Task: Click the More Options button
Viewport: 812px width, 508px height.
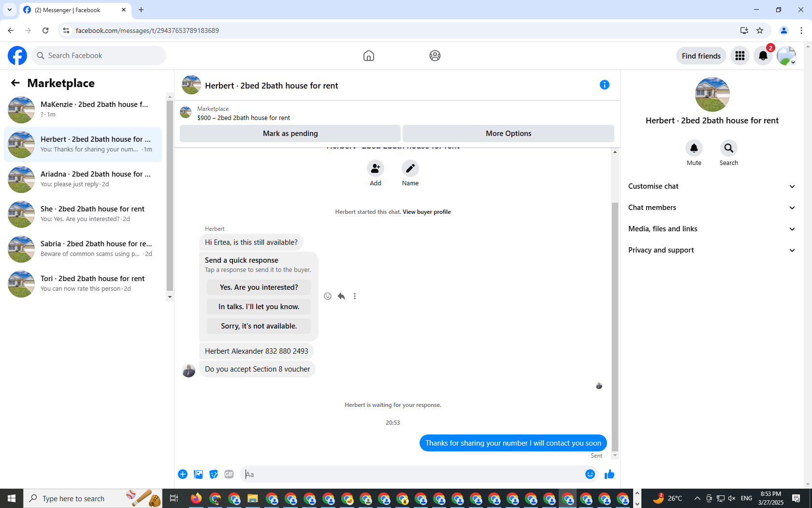Action: point(508,134)
